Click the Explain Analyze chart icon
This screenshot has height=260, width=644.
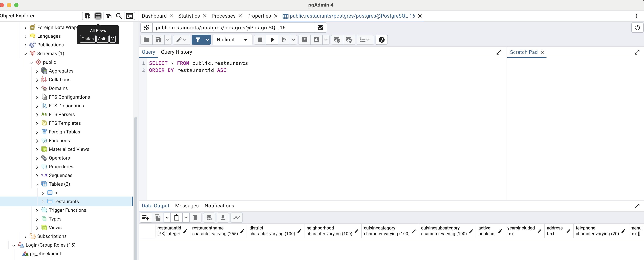317,40
